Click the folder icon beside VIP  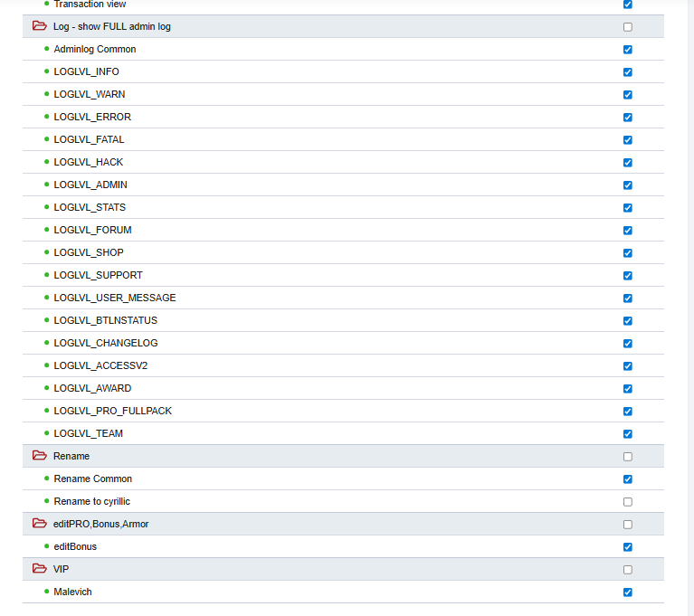click(40, 568)
